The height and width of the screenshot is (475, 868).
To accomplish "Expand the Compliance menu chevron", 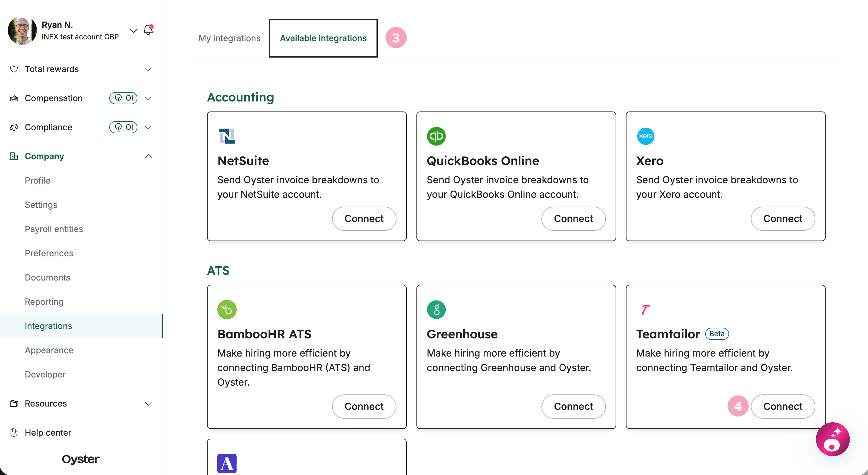I will pyautogui.click(x=148, y=127).
